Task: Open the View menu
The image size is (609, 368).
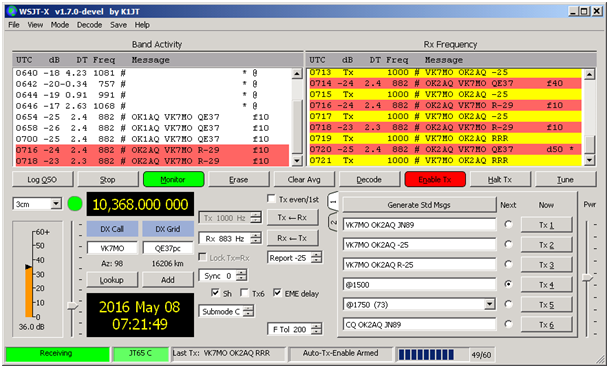Action: pos(35,25)
